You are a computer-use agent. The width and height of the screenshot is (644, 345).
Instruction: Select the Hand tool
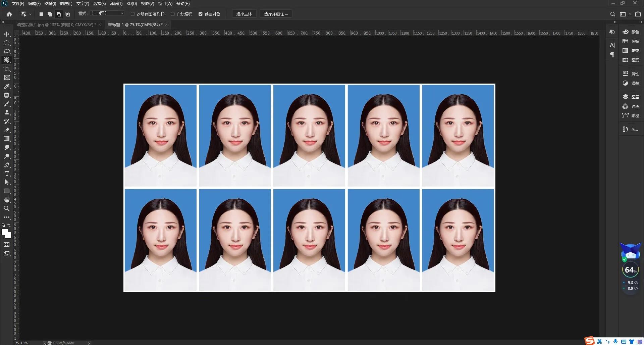click(x=7, y=200)
